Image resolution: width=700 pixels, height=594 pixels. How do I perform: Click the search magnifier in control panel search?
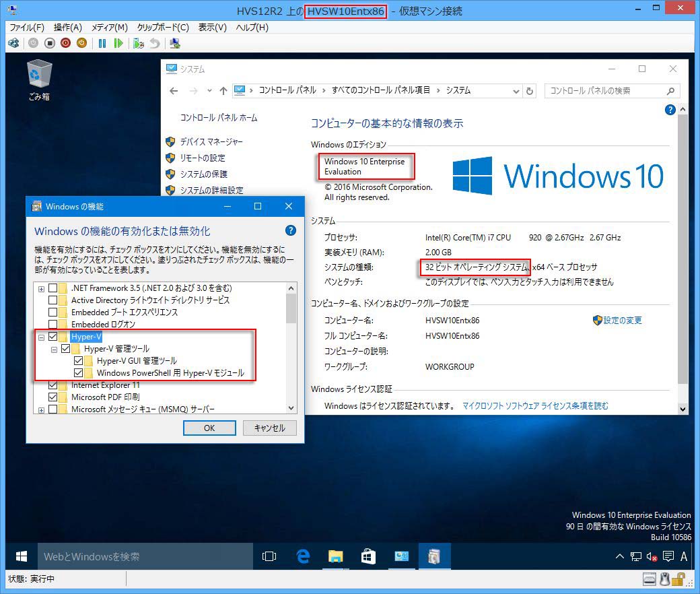pyautogui.click(x=670, y=91)
